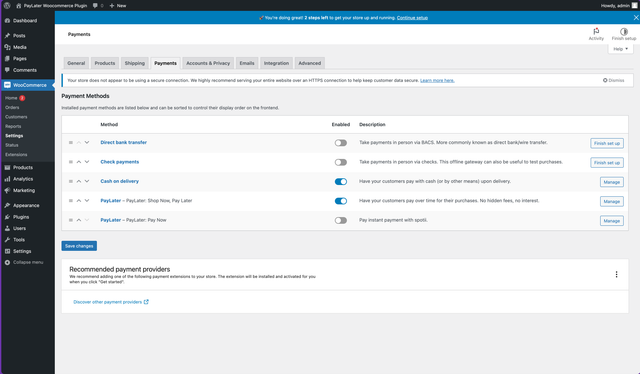The height and width of the screenshot is (374, 640).
Task: Open Howdy, admin account menu
Action: pos(618,6)
